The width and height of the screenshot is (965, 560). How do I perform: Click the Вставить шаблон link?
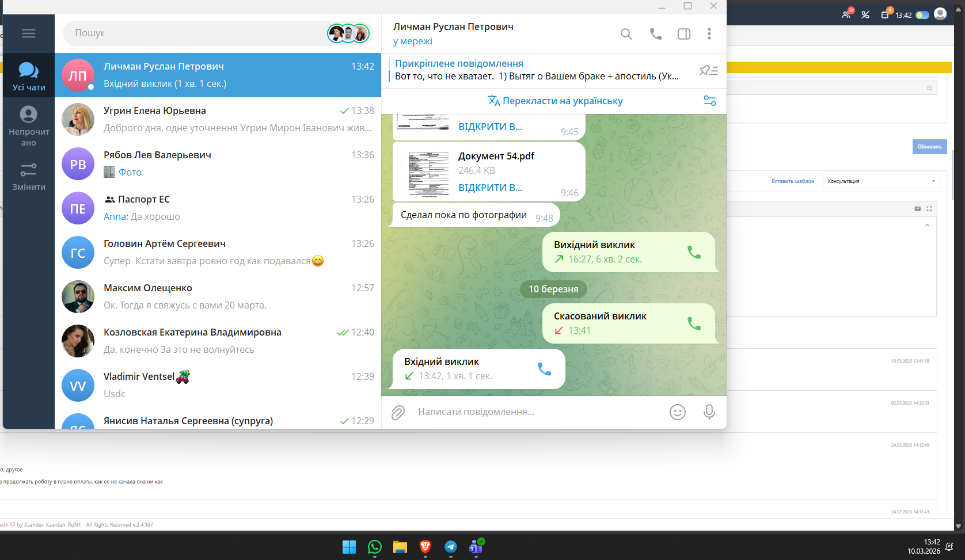(x=793, y=181)
